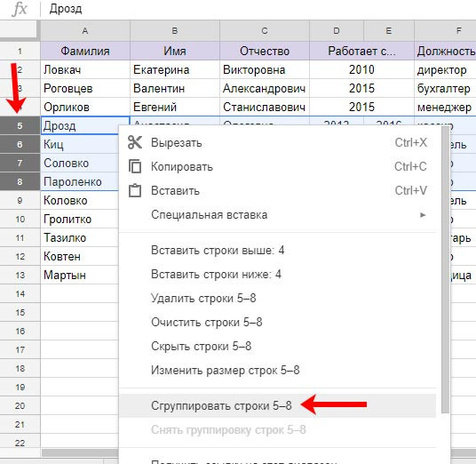Select column E header
476x464 pixels.
click(389, 31)
